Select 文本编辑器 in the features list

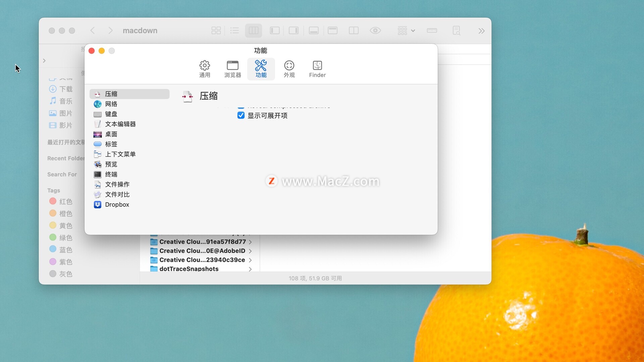pos(129,124)
